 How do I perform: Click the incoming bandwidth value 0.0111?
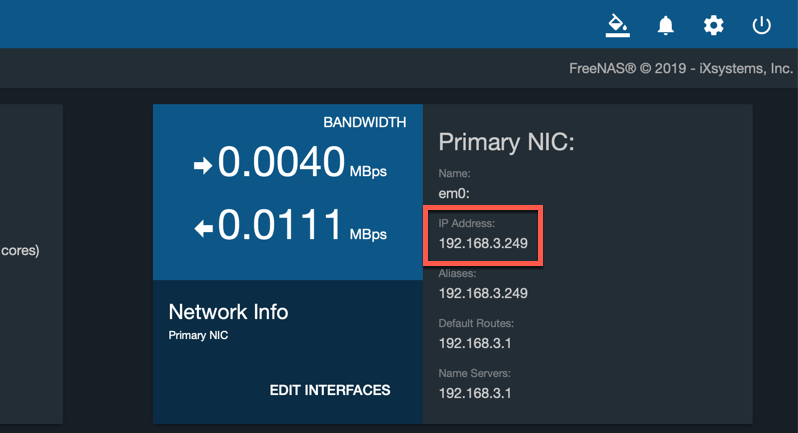[280, 224]
